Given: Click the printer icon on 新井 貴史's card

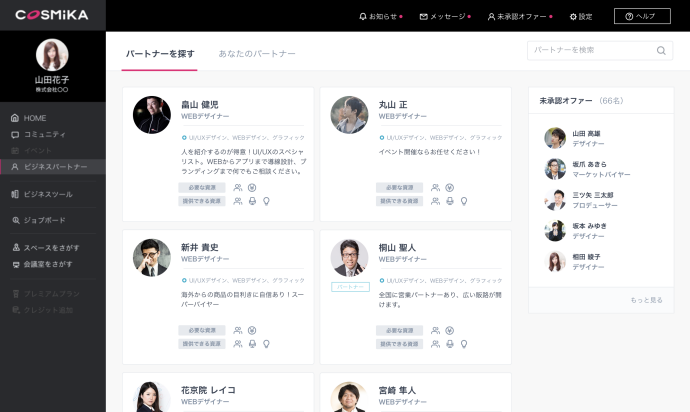Looking at the screenshot, I should 252,344.
